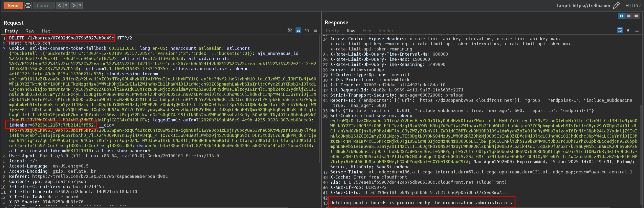Click the deleting public boards prohibited message

point(421,203)
